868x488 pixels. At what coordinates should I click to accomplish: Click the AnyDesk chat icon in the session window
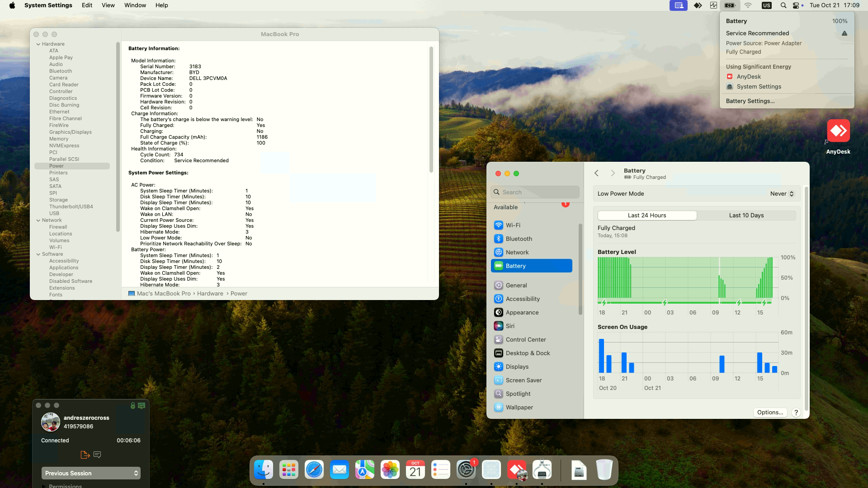pyautogui.click(x=97, y=455)
